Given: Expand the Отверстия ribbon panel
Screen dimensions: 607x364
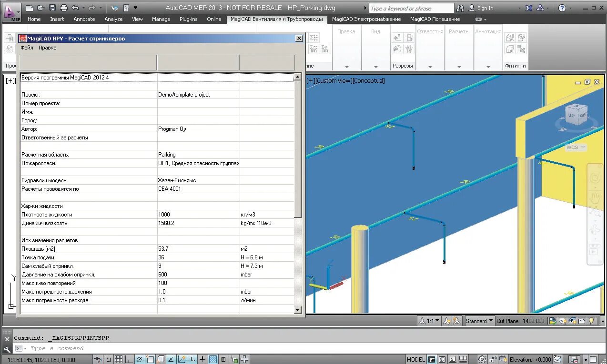Looking at the screenshot, I should 430,67.
